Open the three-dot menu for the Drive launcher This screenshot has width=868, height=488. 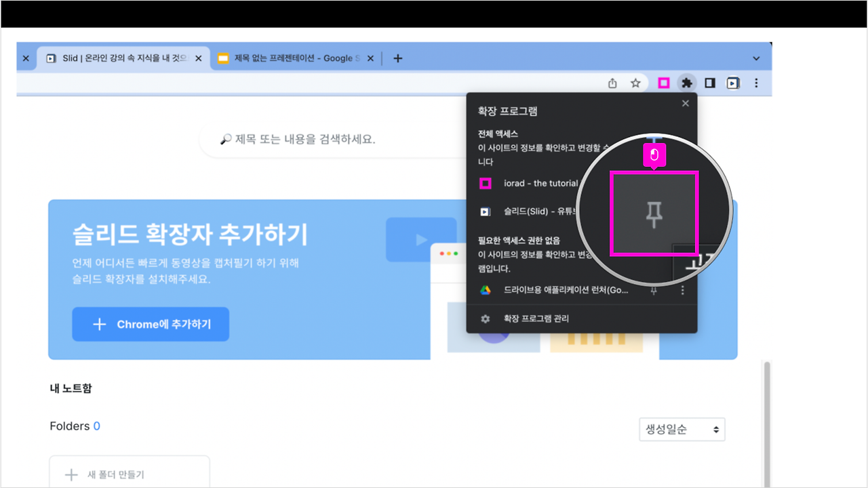coord(682,290)
